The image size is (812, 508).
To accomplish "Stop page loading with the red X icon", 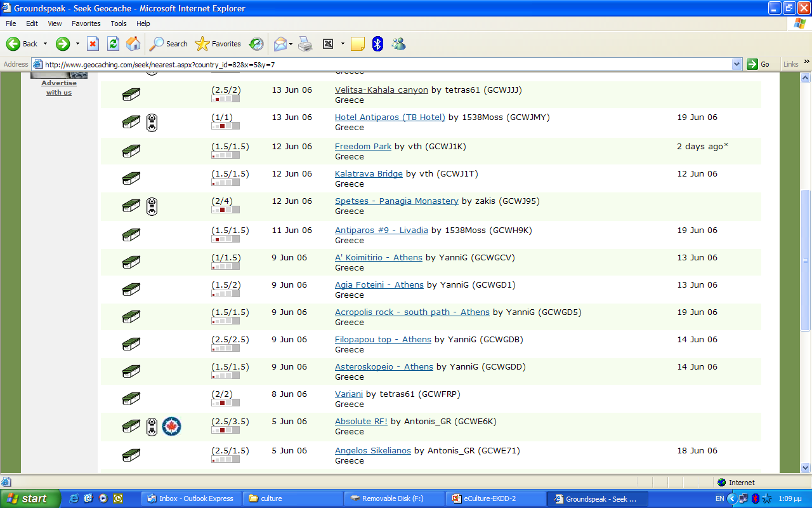I will tap(93, 44).
